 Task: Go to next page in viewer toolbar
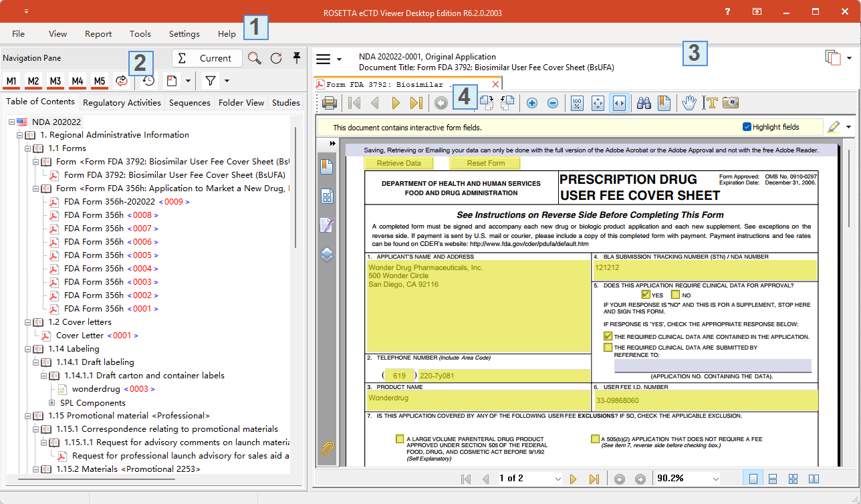click(x=396, y=103)
